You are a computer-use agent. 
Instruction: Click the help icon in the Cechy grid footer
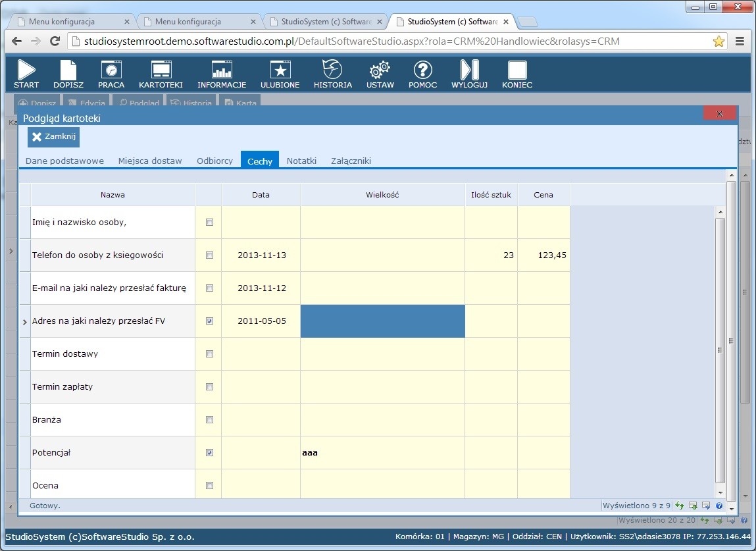719,505
